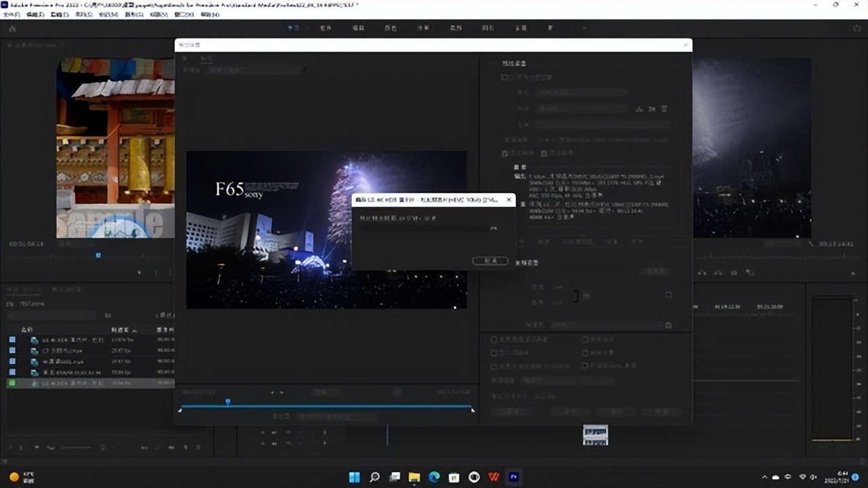Save the current export preset
Image resolution: width=868 pixels, height=488 pixels.
pyautogui.click(x=639, y=109)
